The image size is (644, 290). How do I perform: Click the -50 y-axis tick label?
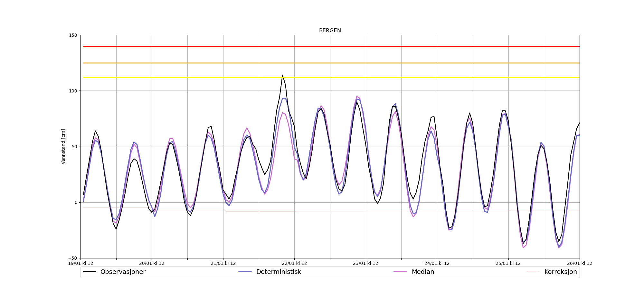point(72,258)
